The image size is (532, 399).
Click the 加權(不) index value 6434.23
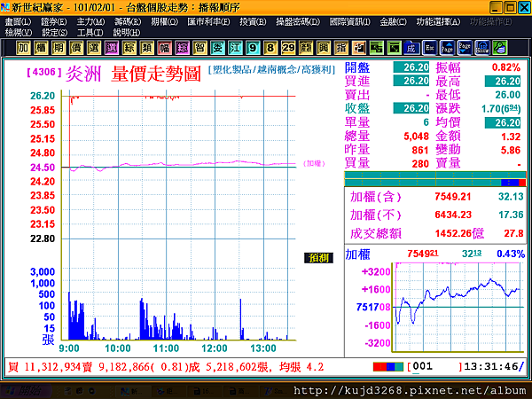453,215
